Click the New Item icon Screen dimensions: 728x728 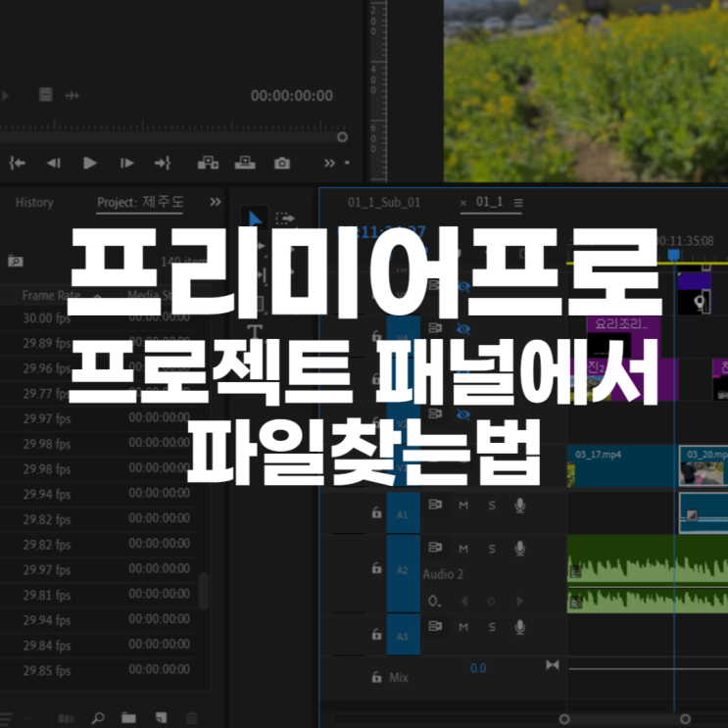pos(161,718)
